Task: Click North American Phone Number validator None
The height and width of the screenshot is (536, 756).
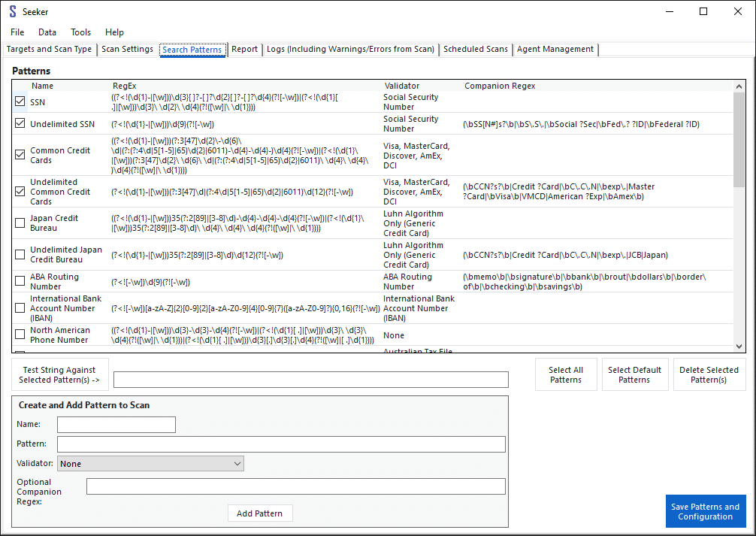Action: pos(394,335)
